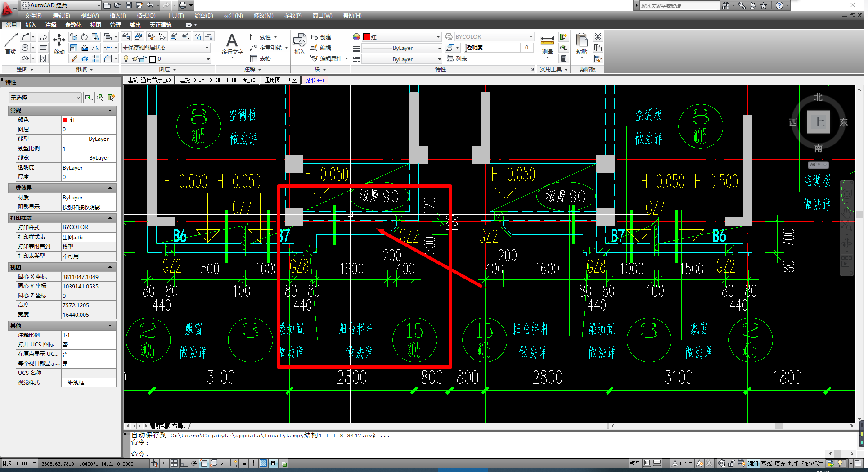Screen dimensions: 868x472
Task: Click the 颜色 红 value in properties panel
Action: 89,120
